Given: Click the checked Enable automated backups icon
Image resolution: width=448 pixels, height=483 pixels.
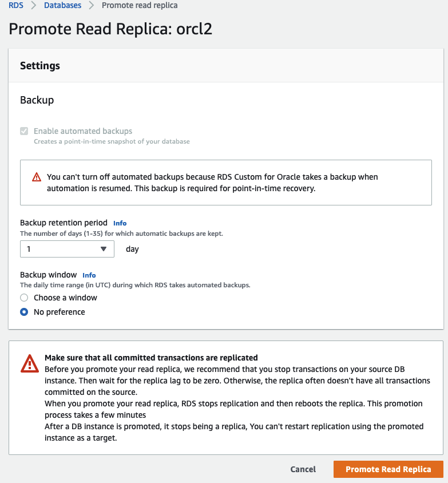Looking at the screenshot, I should 23,131.
